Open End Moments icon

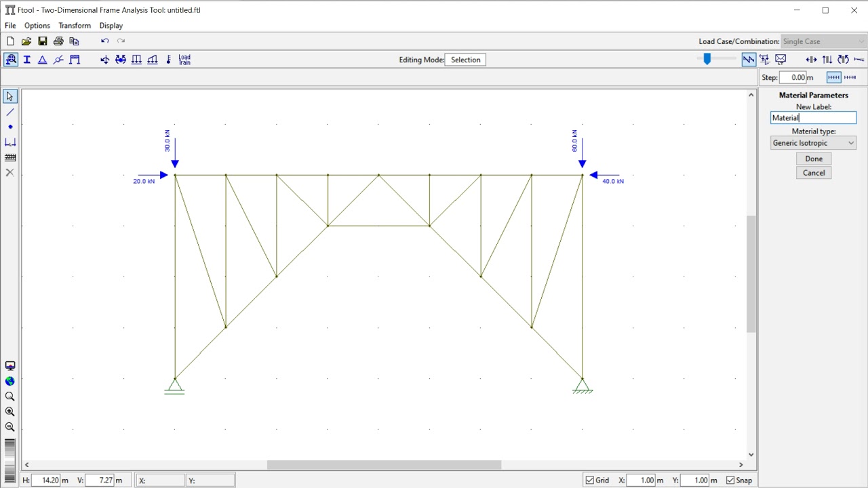click(121, 60)
